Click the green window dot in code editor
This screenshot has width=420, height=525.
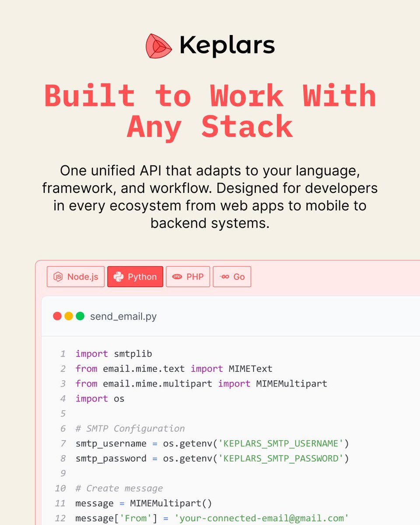80,316
